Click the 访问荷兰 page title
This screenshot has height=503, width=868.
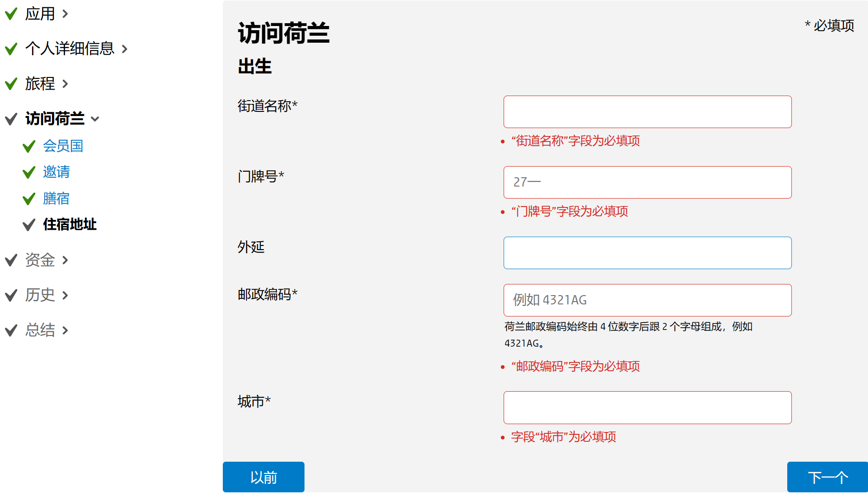pyautogui.click(x=284, y=33)
